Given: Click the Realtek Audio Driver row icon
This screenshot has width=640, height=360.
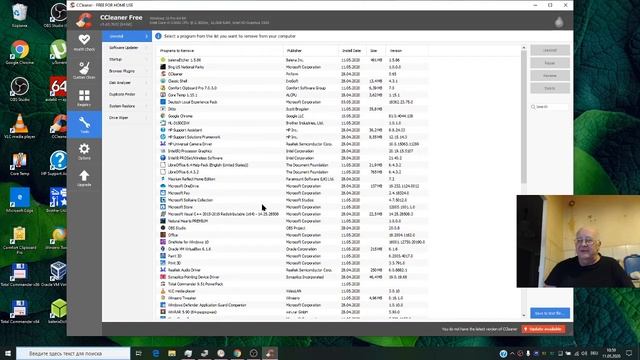Looking at the screenshot, I should 163,270.
